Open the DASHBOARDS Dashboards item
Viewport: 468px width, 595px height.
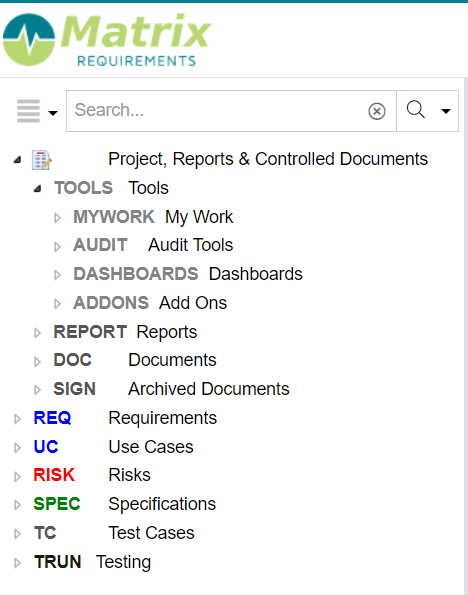[188, 274]
